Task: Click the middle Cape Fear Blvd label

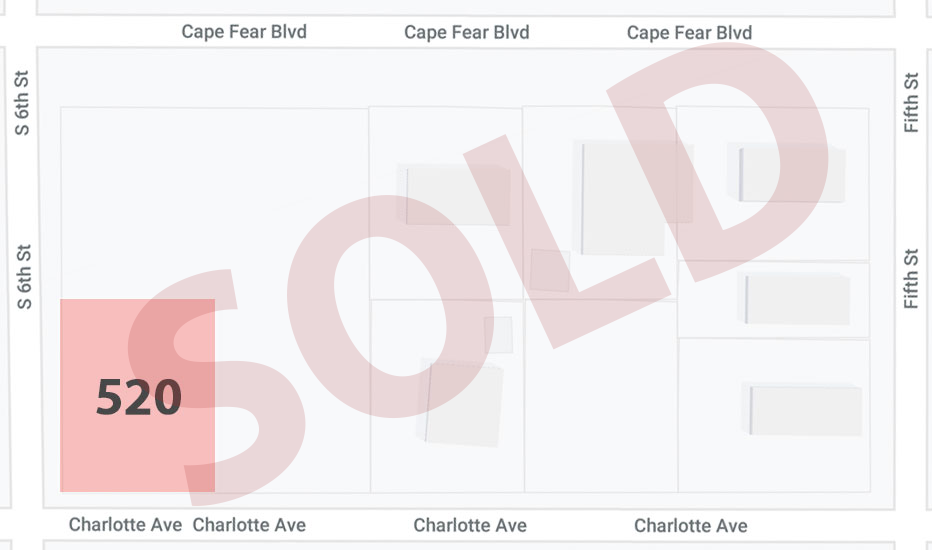Action: (467, 33)
